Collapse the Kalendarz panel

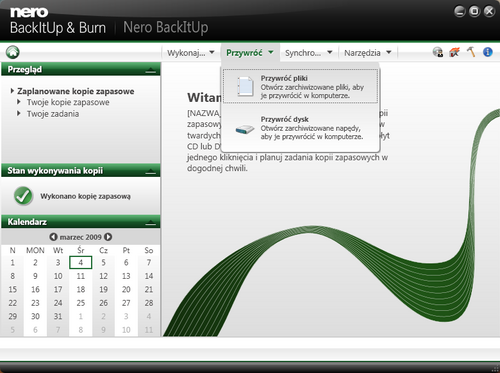151,223
